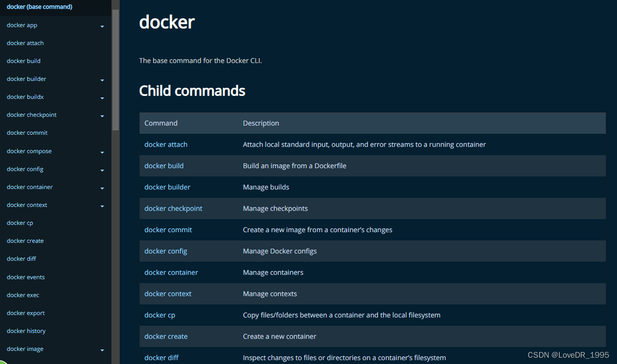
Task: Expand docker compose sidebar caret
Action: tap(102, 152)
